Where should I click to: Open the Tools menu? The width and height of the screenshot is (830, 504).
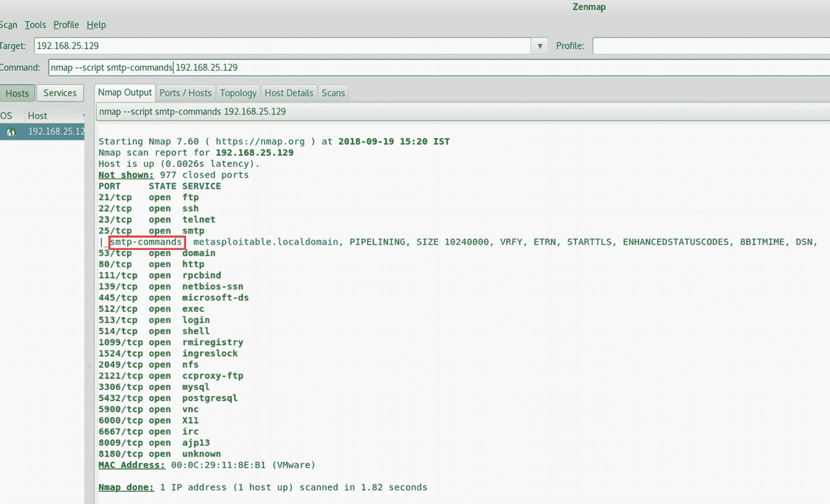pos(35,25)
